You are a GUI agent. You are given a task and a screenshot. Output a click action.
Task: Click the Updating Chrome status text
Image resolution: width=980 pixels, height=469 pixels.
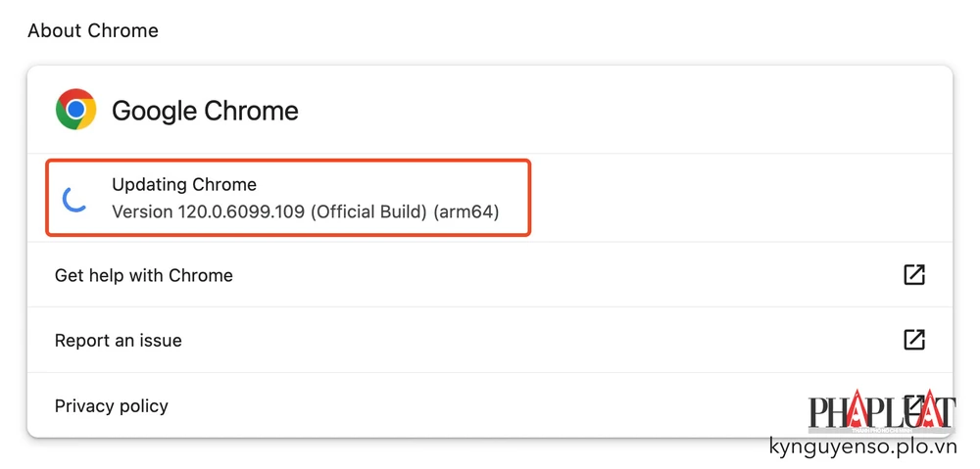pos(184,184)
